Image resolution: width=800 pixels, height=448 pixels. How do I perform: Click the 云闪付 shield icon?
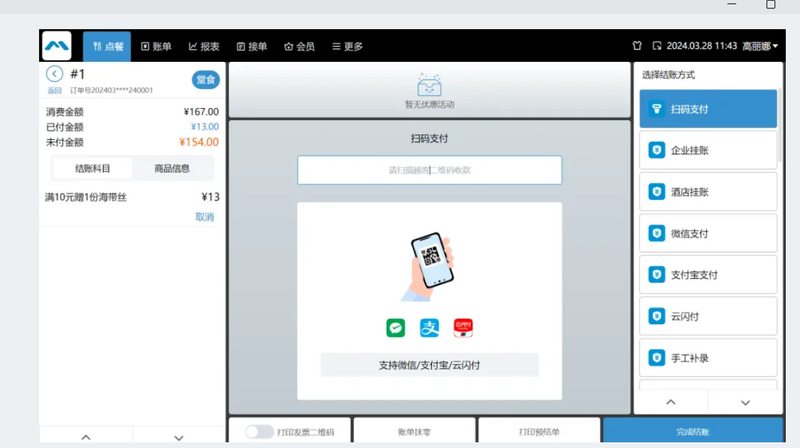657,316
